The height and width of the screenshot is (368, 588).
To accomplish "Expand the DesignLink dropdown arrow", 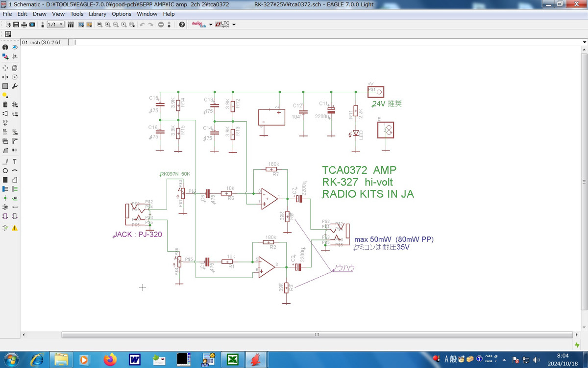I will 211,25.
